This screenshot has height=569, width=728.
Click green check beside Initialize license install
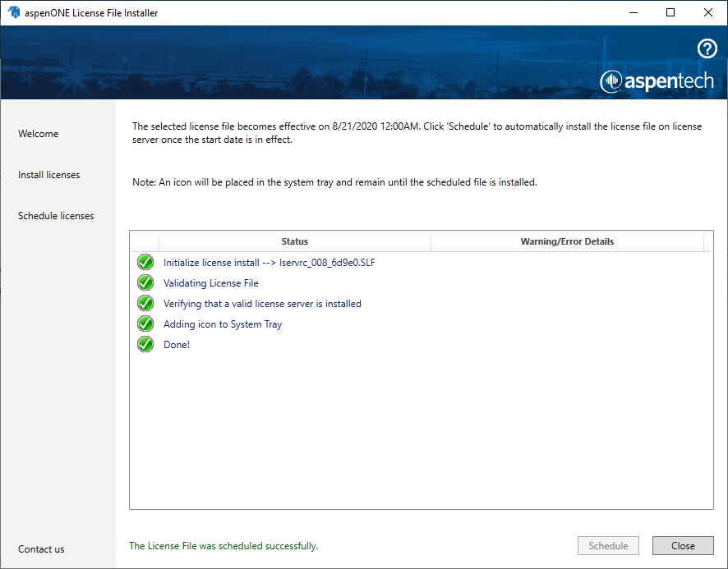145,262
